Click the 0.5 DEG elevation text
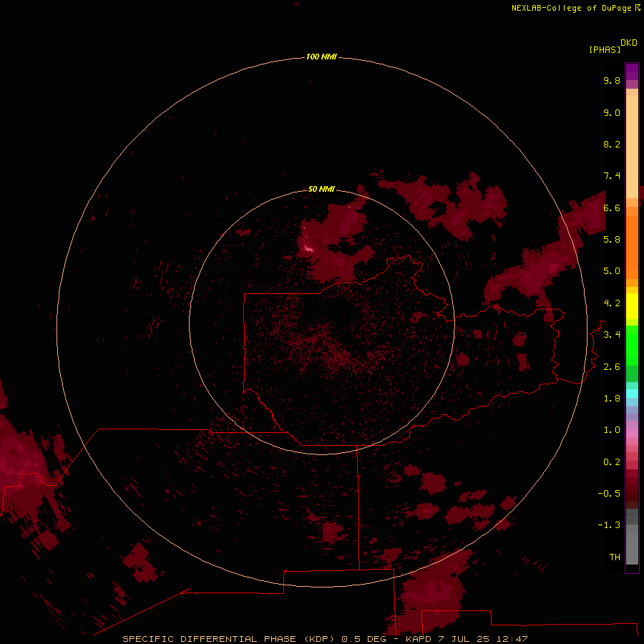644x644 pixels. point(366,639)
